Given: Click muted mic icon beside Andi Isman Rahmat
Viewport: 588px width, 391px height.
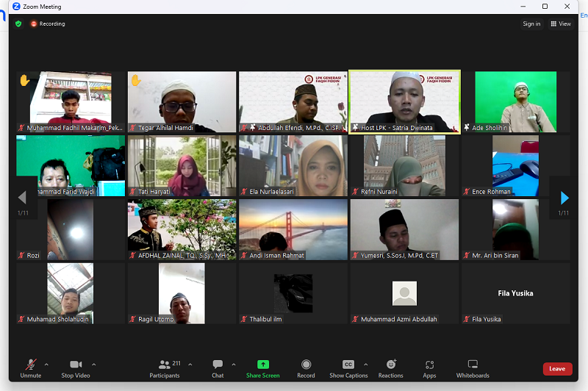Looking at the screenshot, I should coord(244,255).
